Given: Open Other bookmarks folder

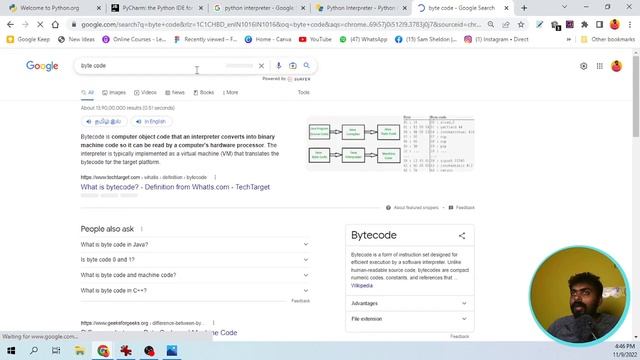Looking at the screenshot, I should 608,40.
